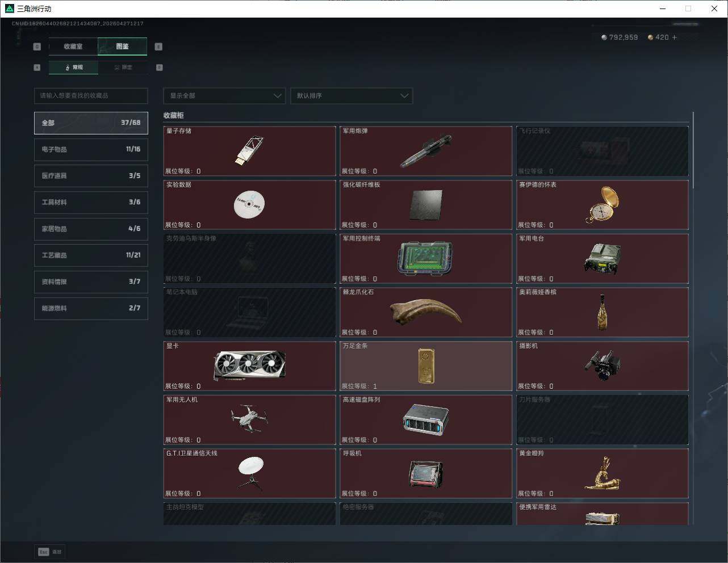Screen dimensions: 728x563
Task: Filter by 家居物品 category
Action: (x=91, y=229)
